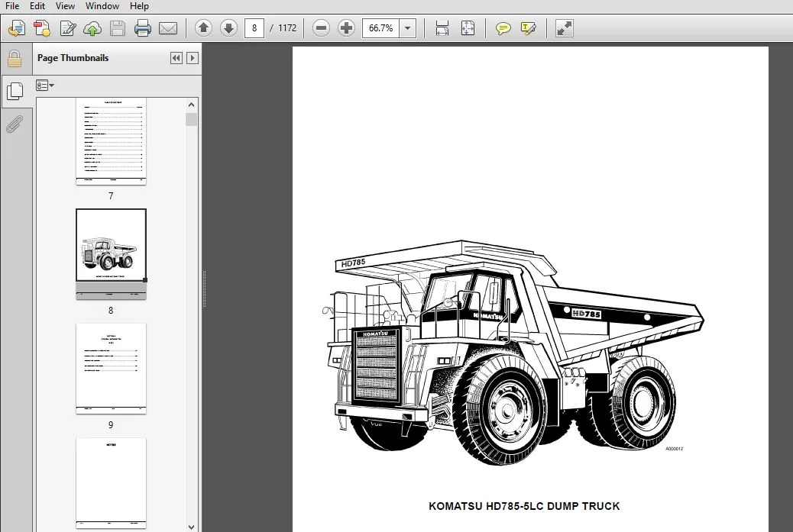Click the email envelope icon
Viewport: 793px width, 532px height.
click(168, 28)
